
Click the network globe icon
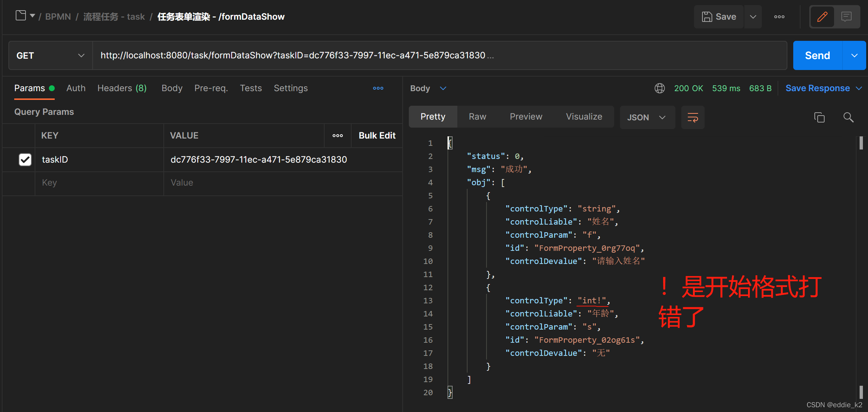659,88
